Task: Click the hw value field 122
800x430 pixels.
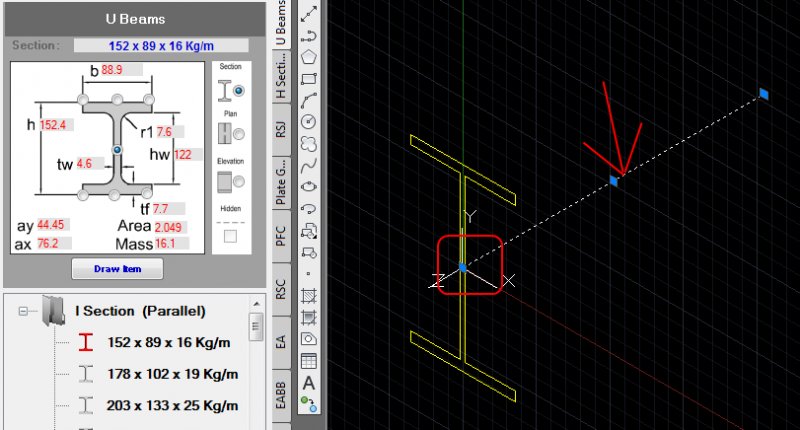Action: coord(188,155)
